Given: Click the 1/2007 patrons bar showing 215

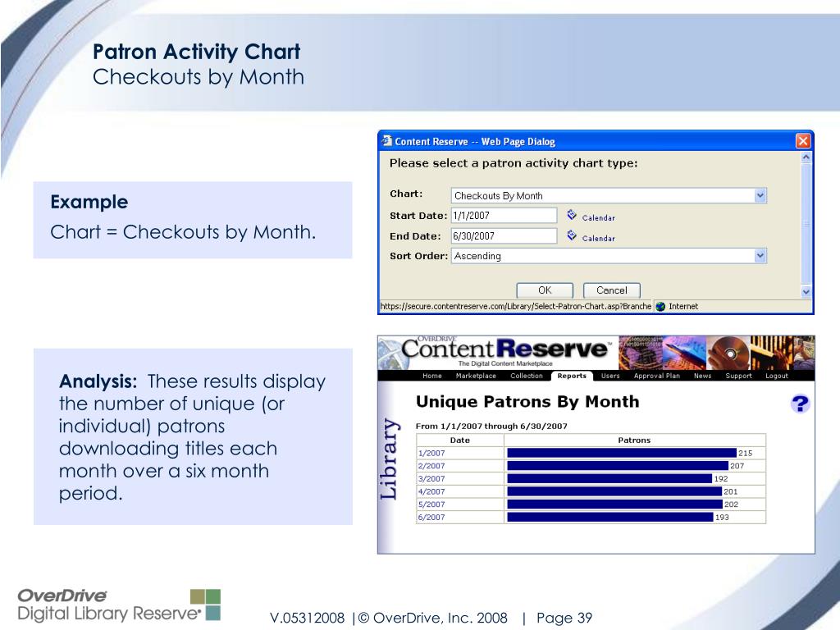Looking at the screenshot, I should point(622,453).
